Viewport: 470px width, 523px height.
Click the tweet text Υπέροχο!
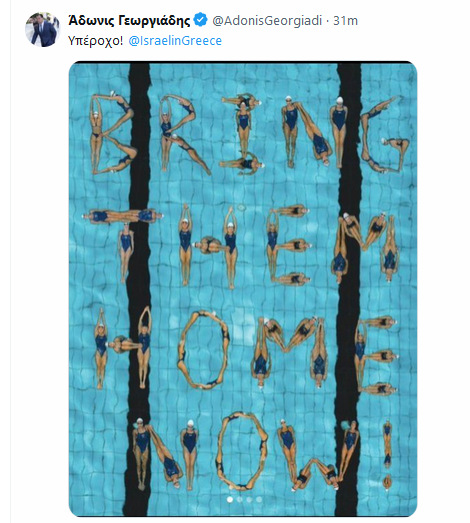95,41
